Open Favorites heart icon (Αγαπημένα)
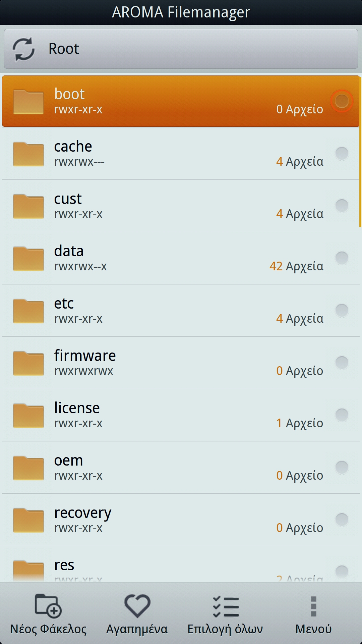The height and width of the screenshot is (644, 362). [137, 606]
